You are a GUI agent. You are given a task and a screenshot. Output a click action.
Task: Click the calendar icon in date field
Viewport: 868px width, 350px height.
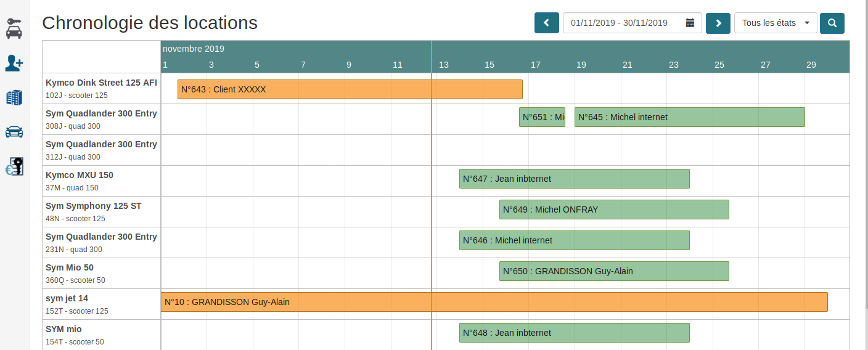click(x=690, y=23)
